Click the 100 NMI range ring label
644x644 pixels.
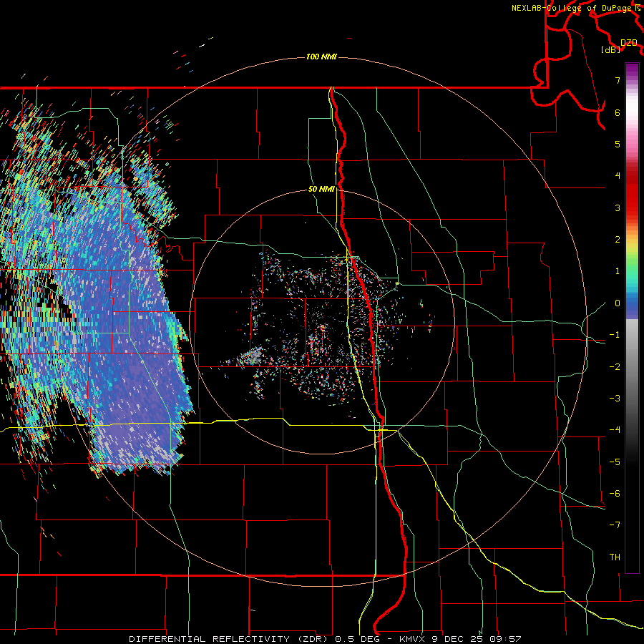tap(321, 57)
